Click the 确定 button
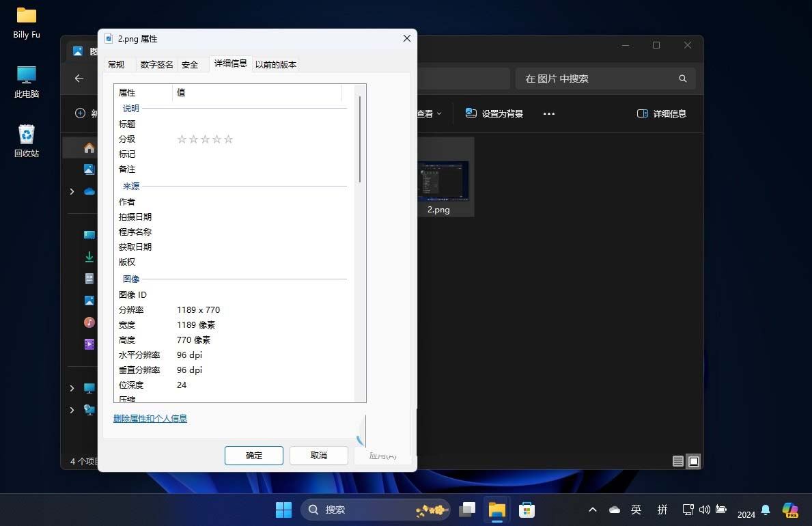Screen dimensions: 812x526 253,455
